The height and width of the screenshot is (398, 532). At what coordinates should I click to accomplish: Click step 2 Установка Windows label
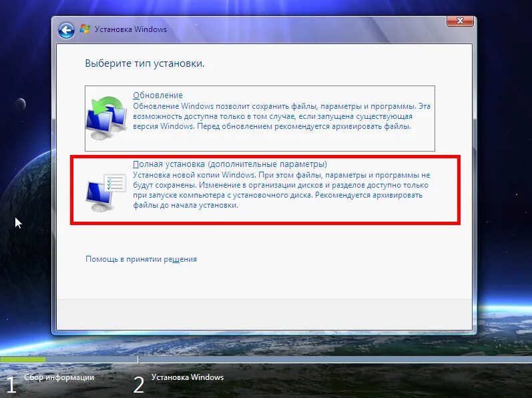[x=188, y=377]
